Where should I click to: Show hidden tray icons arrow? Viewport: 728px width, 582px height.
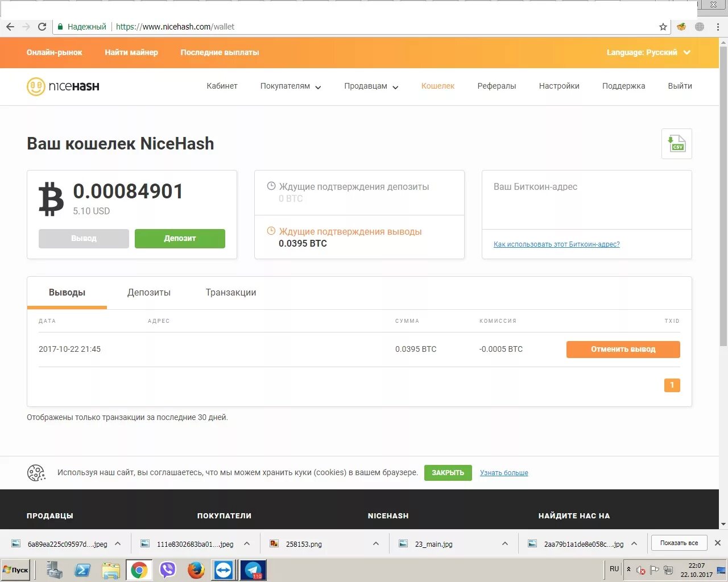point(628,569)
